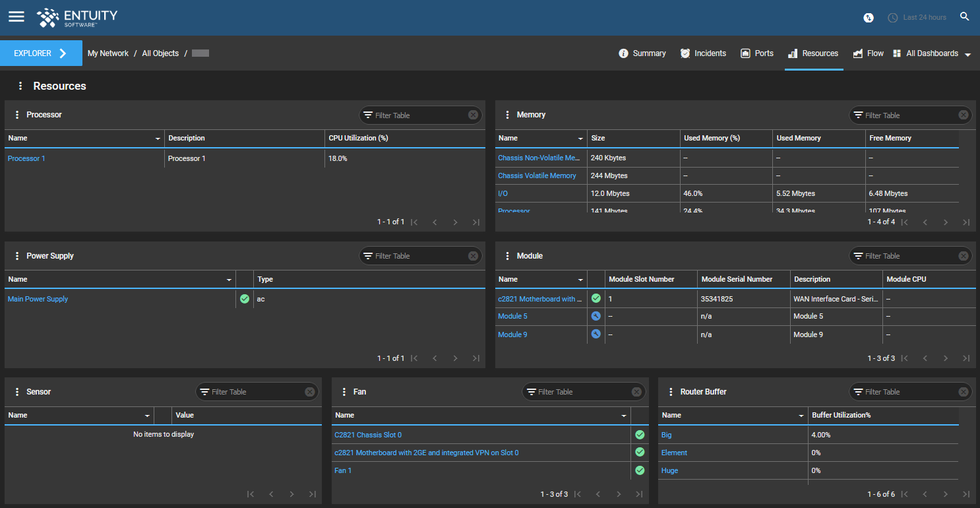This screenshot has height=508, width=980.
Task: Open the Module Name column dropdown arrow
Action: coord(580,280)
